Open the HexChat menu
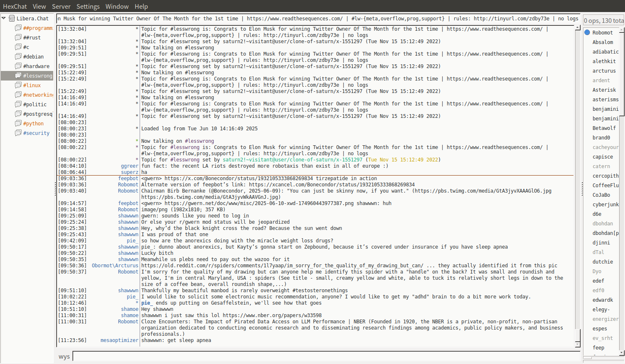Screen dimensions: 625x364 [x=15, y=6]
